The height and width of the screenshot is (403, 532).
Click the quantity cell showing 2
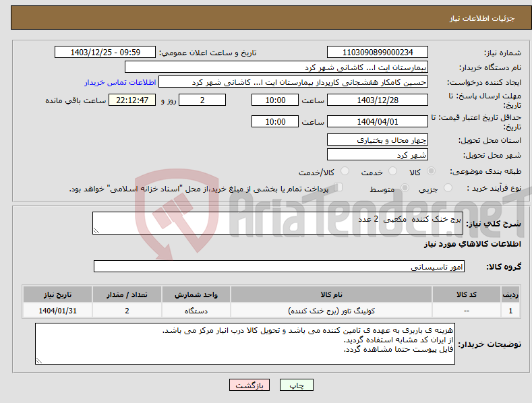point(127,311)
